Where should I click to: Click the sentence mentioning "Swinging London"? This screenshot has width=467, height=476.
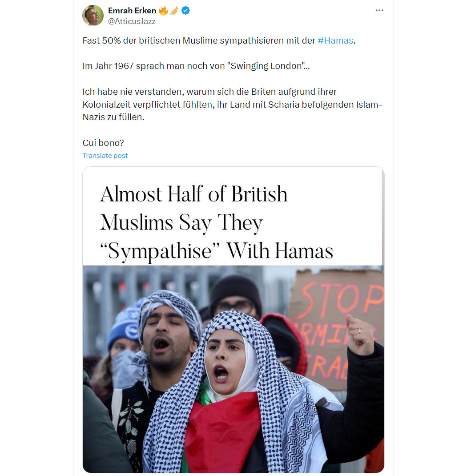coord(196,66)
